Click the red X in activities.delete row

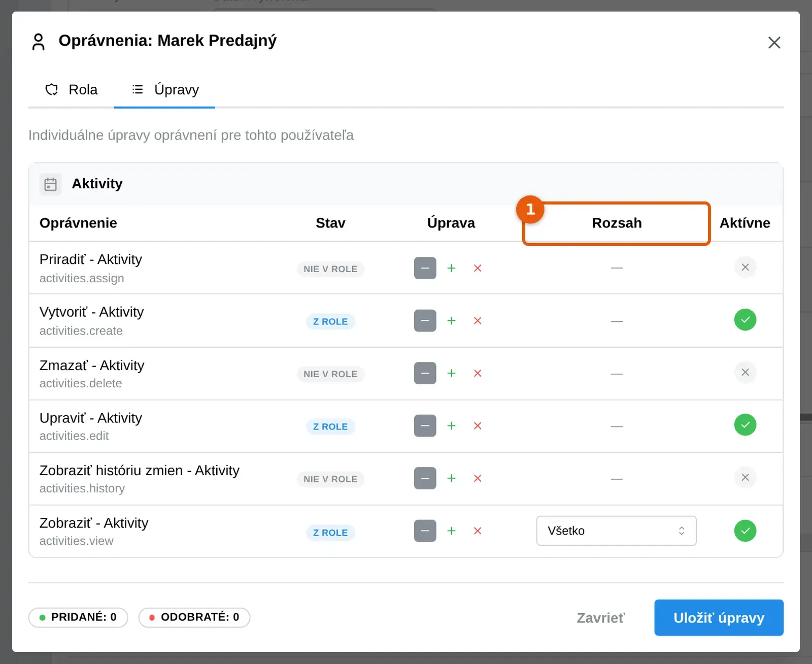(x=478, y=373)
